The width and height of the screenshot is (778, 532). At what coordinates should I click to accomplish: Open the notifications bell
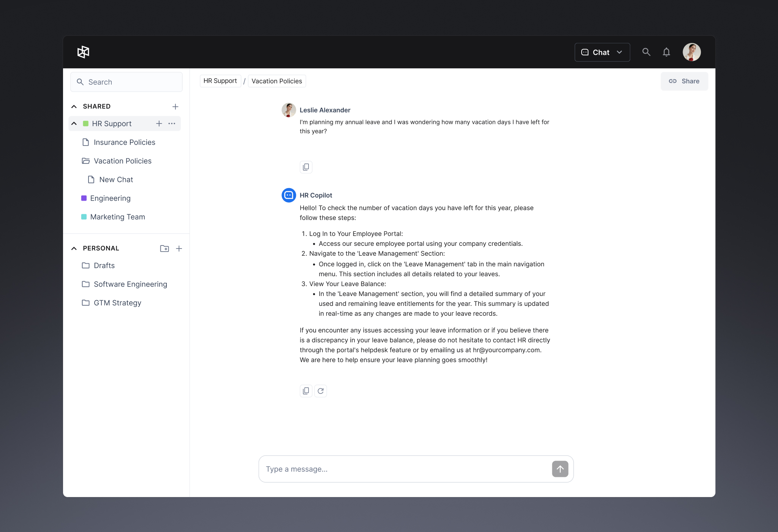(x=666, y=52)
